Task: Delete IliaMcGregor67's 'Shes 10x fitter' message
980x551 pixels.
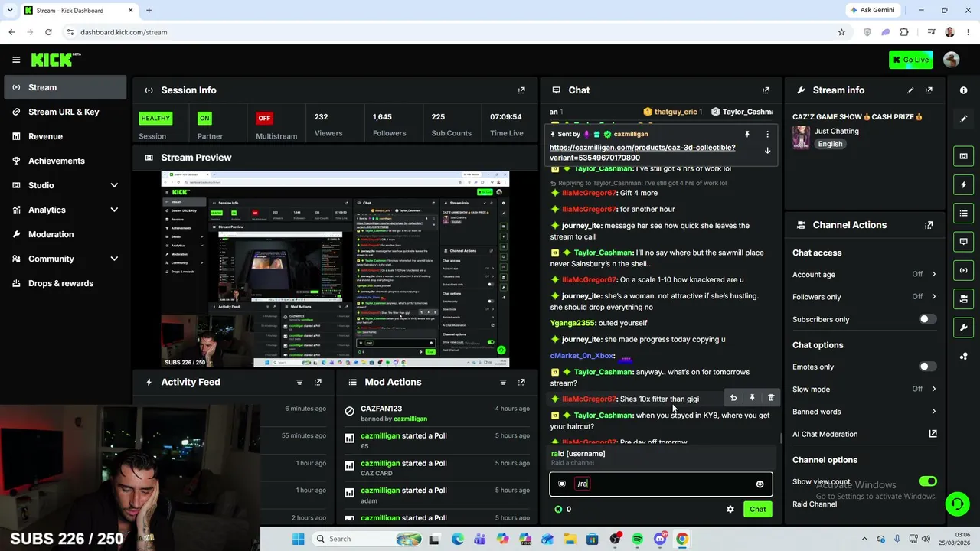Action: click(771, 398)
